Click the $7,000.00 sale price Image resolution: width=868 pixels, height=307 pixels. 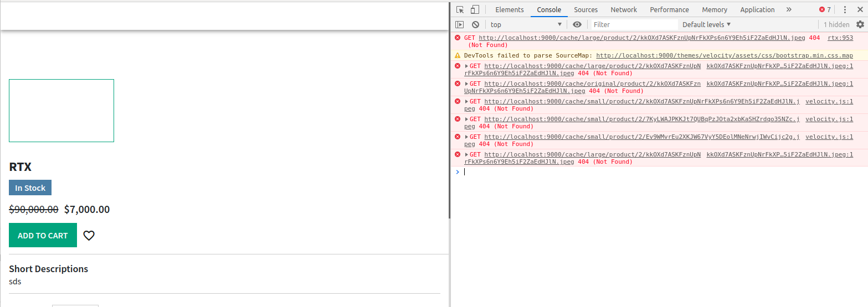(87, 209)
